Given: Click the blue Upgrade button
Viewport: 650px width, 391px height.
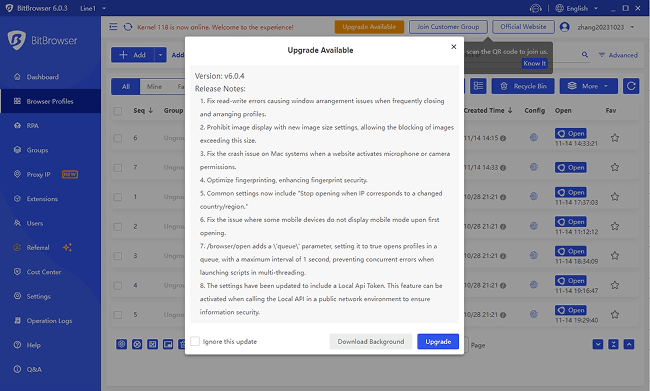Looking at the screenshot, I should 438,341.
